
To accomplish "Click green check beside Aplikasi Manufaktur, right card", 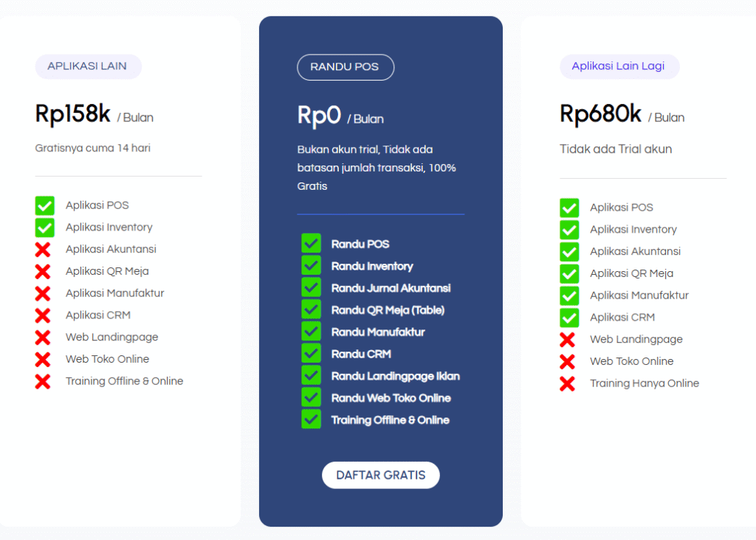I will pos(569,295).
